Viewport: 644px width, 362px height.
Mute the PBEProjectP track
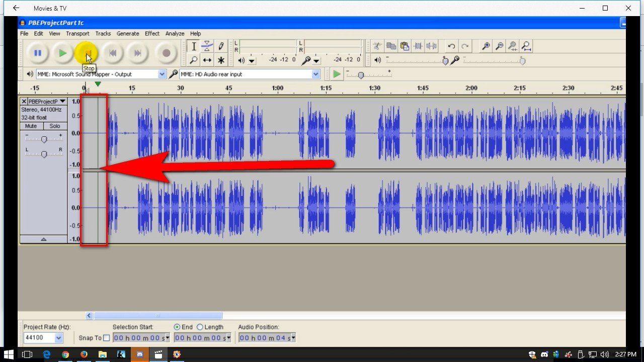click(x=31, y=126)
